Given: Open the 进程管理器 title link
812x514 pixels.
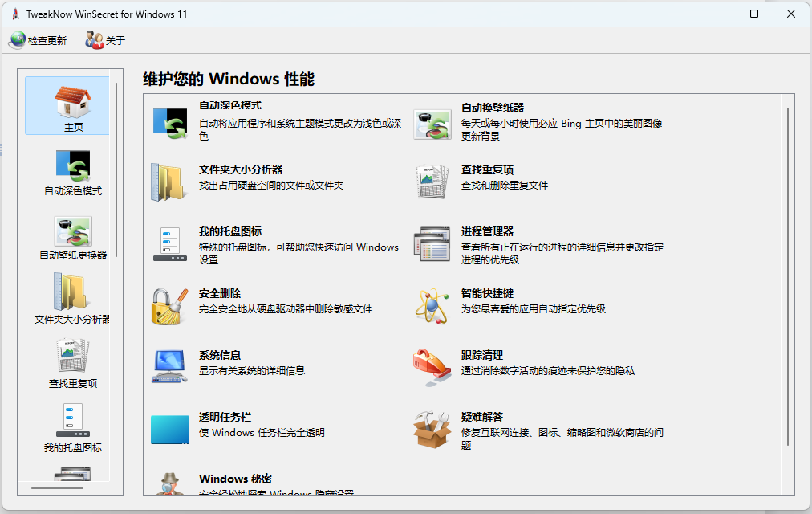Looking at the screenshot, I should click(x=487, y=231).
